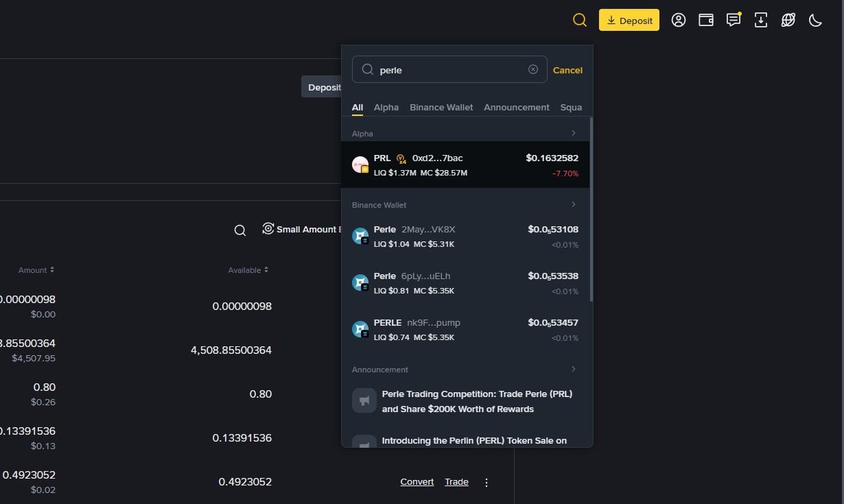Viewport: 844px width, 504px height.
Task: Switch to the Announcement tab
Action: 517,107
